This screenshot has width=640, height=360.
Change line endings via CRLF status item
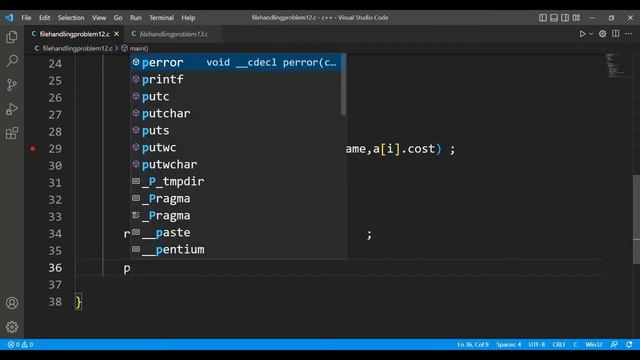point(559,344)
